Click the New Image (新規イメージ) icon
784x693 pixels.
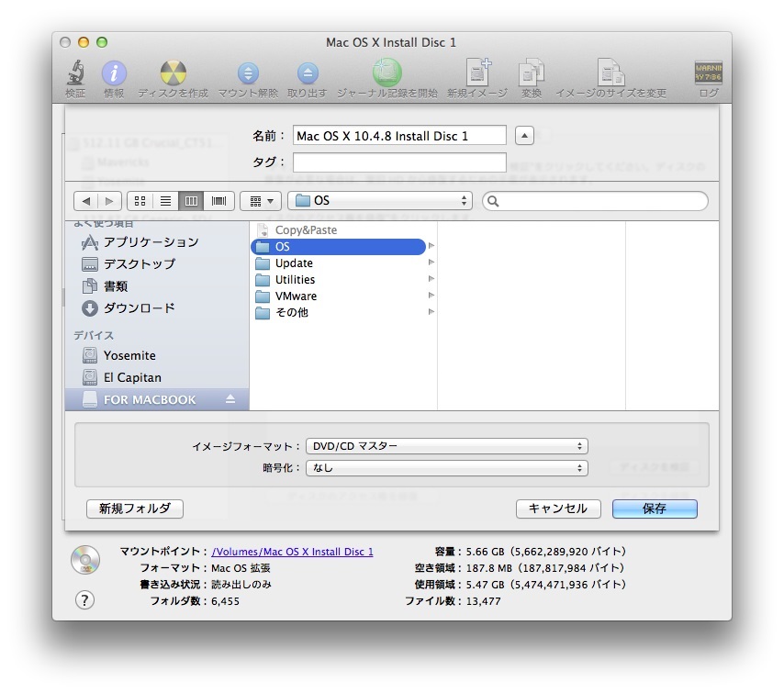[x=478, y=72]
